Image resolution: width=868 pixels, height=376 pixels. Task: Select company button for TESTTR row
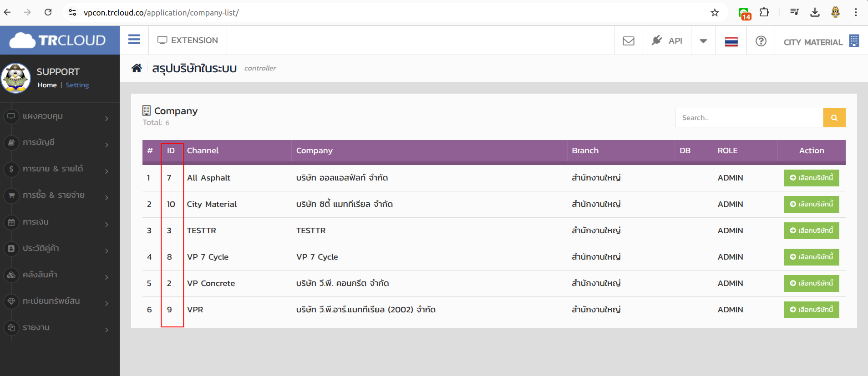(x=811, y=231)
